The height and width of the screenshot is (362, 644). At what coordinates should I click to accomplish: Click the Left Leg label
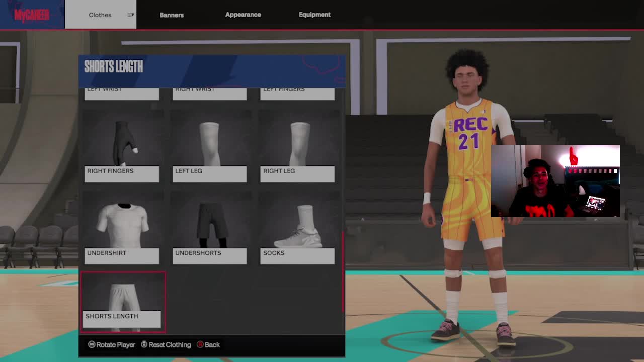point(209,173)
